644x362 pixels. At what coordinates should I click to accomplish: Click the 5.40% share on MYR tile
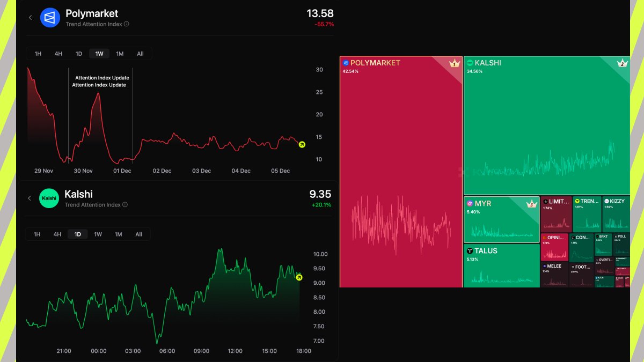tap(473, 212)
